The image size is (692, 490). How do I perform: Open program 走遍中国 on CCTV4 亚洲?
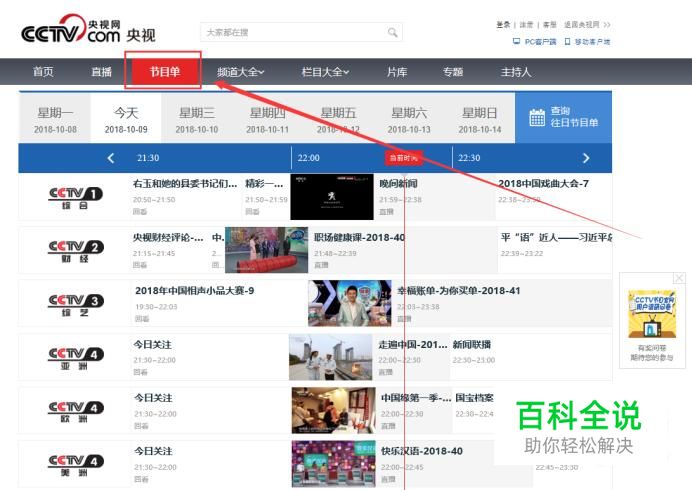tap(413, 344)
